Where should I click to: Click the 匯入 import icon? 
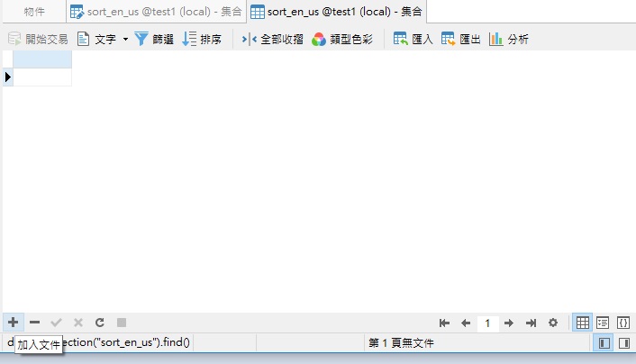click(401, 39)
